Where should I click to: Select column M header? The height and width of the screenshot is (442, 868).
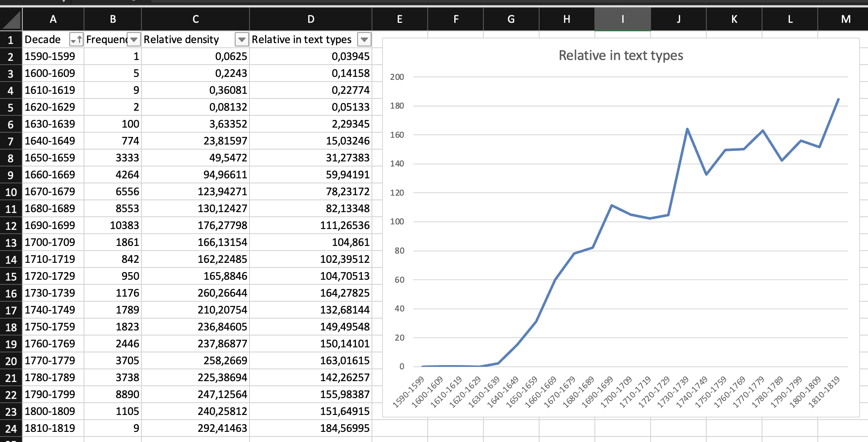843,19
